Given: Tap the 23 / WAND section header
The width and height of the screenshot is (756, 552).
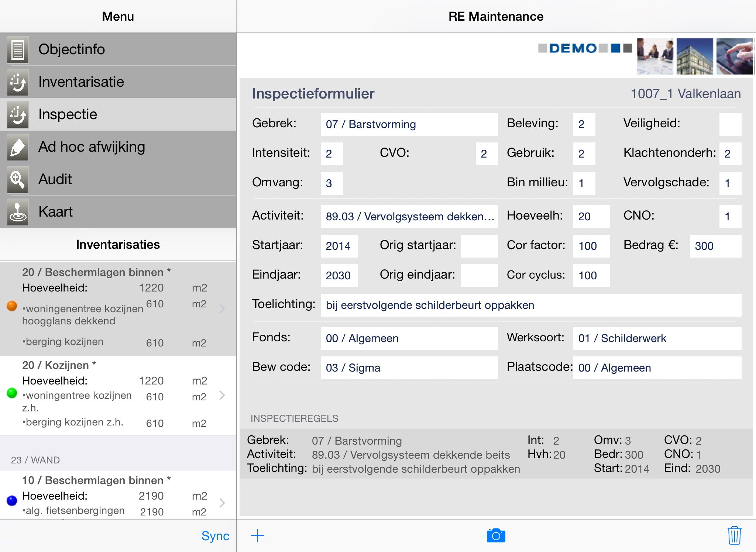Looking at the screenshot, I should tap(118, 453).
